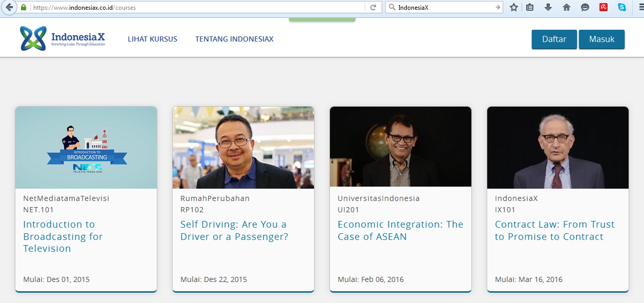
Task: Click the chat smiley toolbar icon
Action: pyautogui.click(x=585, y=8)
